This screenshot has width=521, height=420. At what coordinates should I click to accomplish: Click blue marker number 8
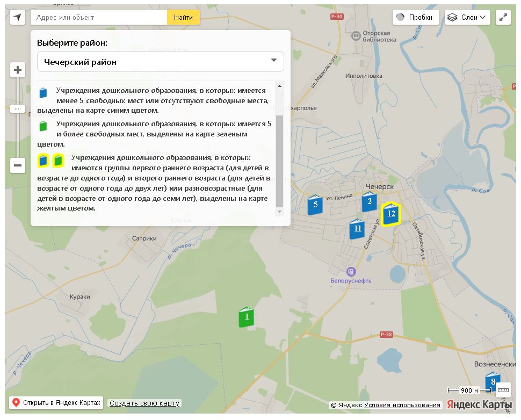click(492, 381)
